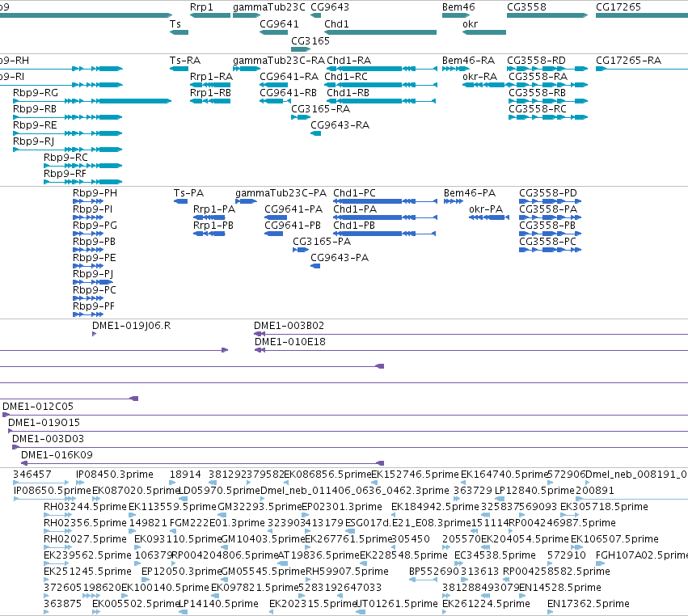Select protein Rbp9-PH
The height and width of the screenshot is (616, 688).
coord(88,201)
